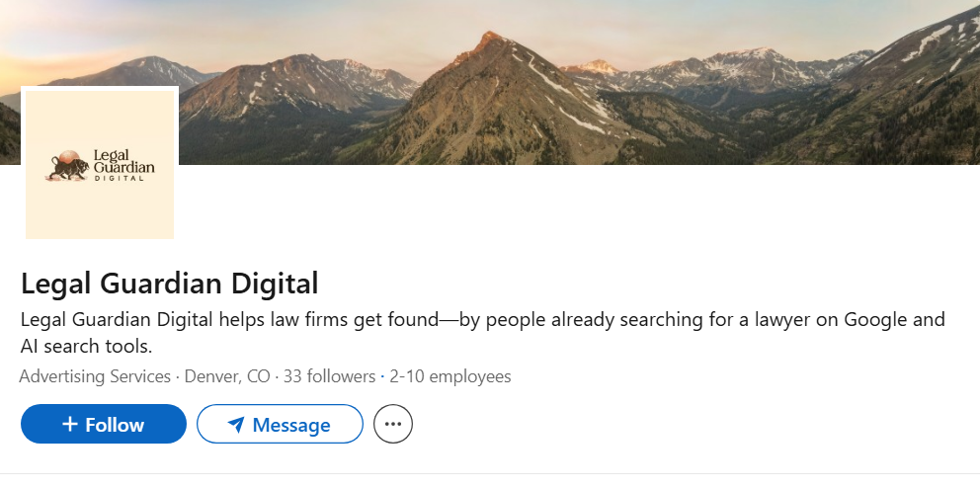Select the Advertising Services industry label

click(x=95, y=376)
